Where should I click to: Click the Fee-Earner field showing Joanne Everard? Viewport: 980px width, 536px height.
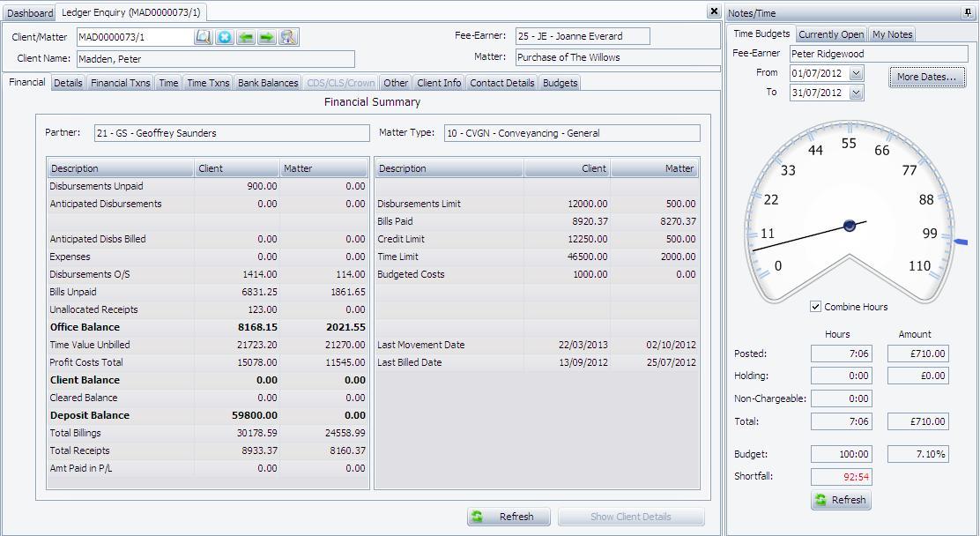coord(583,36)
